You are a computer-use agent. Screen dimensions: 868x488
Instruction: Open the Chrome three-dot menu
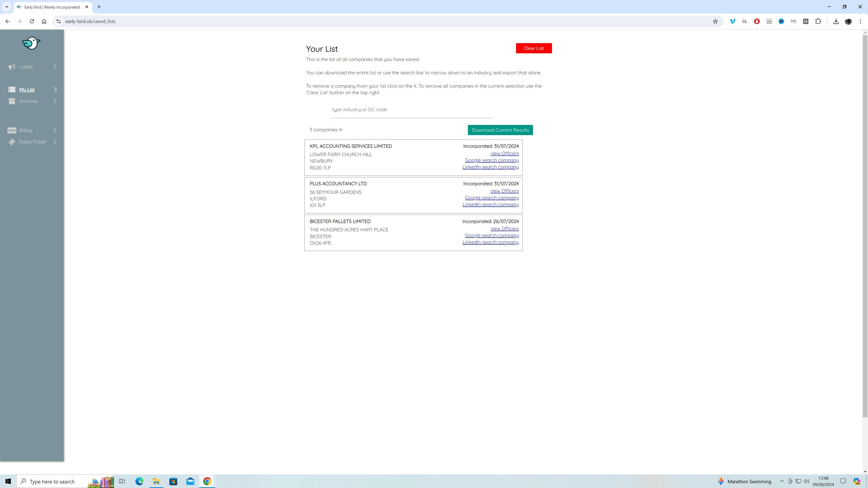pos(860,21)
